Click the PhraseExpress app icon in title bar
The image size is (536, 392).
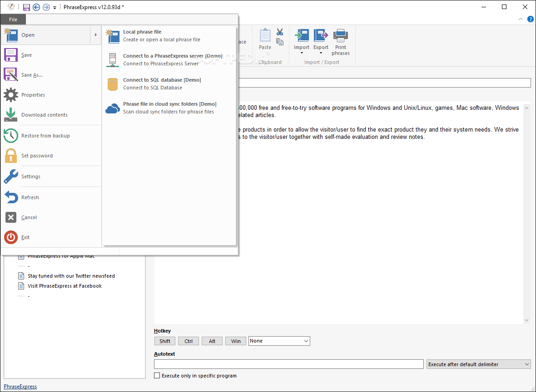point(11,7)
